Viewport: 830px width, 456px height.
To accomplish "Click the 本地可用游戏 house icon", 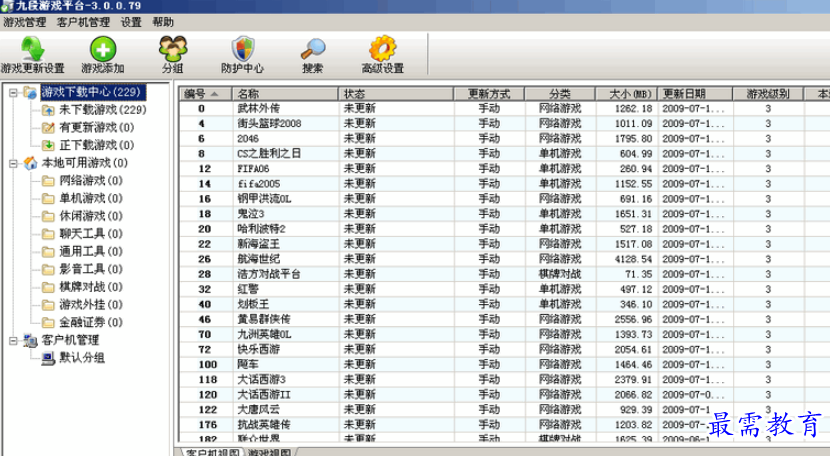I will (x=30, y=163).
